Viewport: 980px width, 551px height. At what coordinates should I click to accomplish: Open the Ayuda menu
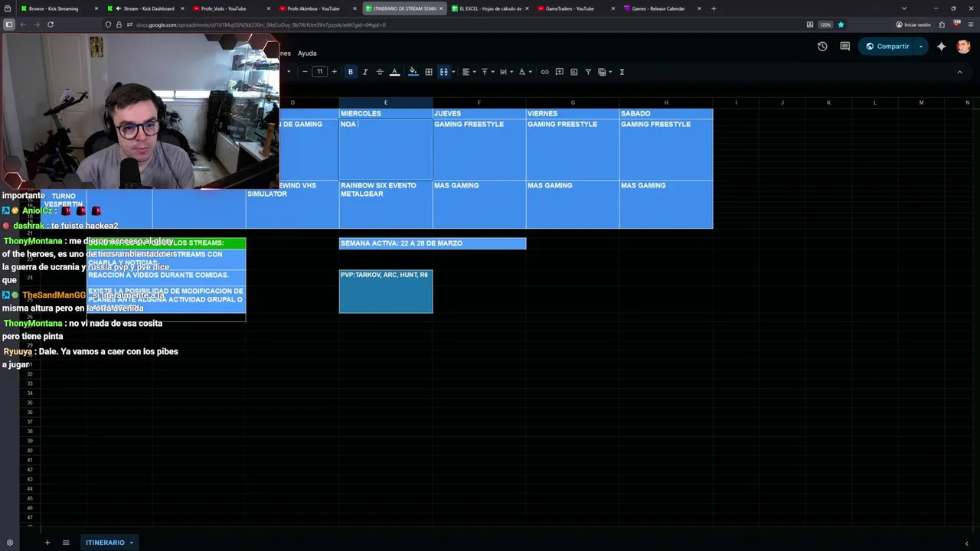point(307,54)
